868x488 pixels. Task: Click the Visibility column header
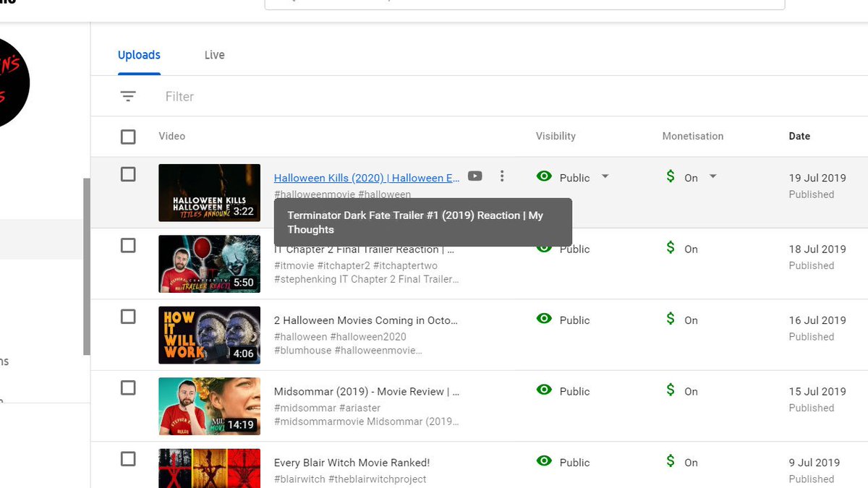coord(556,136)
